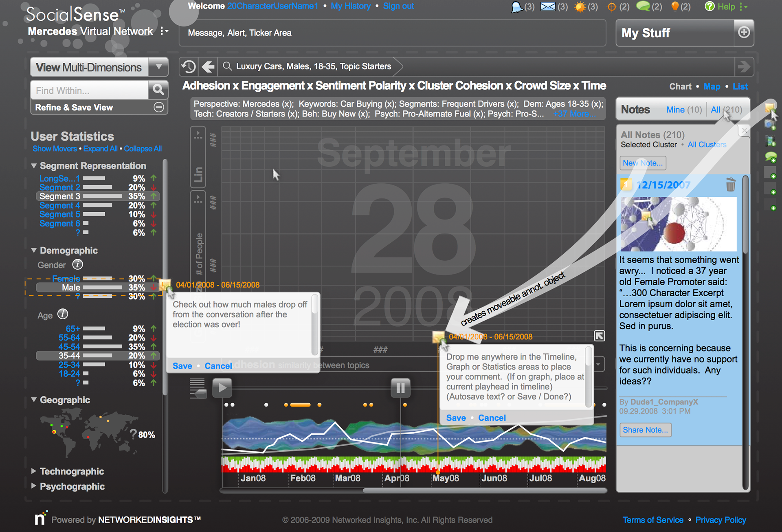Click the add image icon in right sidebar
This screenshot has width=782, height=532.
771,141
